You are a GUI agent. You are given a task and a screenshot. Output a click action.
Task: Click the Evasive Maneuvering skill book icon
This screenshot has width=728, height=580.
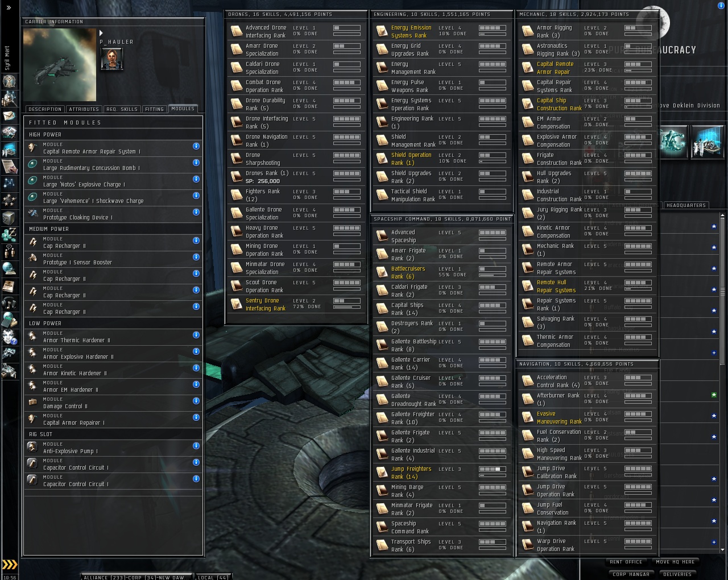point(527,417)
